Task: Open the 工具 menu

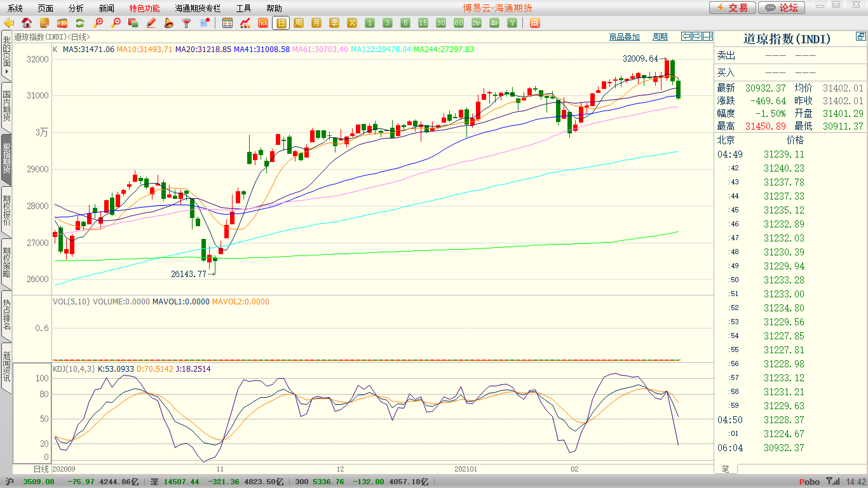Action: [244, 8]
